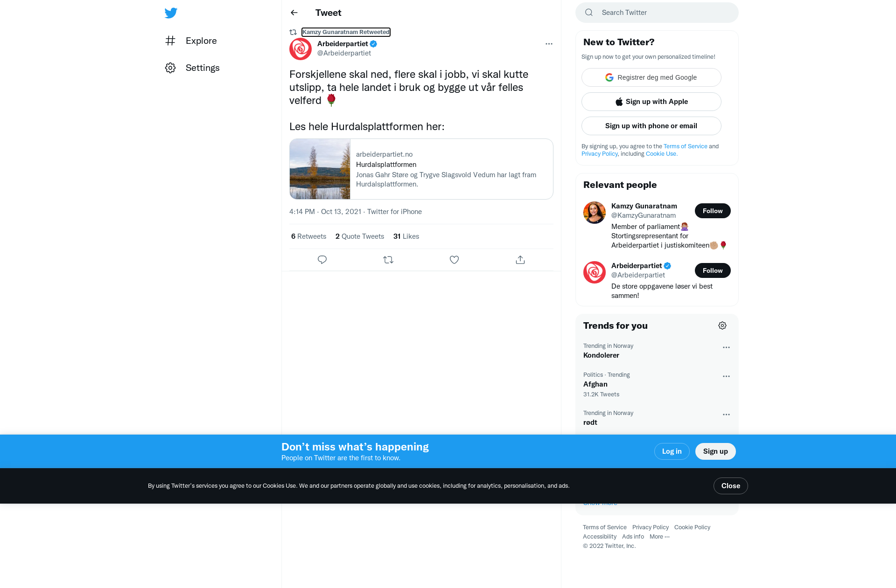Open the share tweet icon
This screenshot has height=588, width=896.
tap(520, 260)
